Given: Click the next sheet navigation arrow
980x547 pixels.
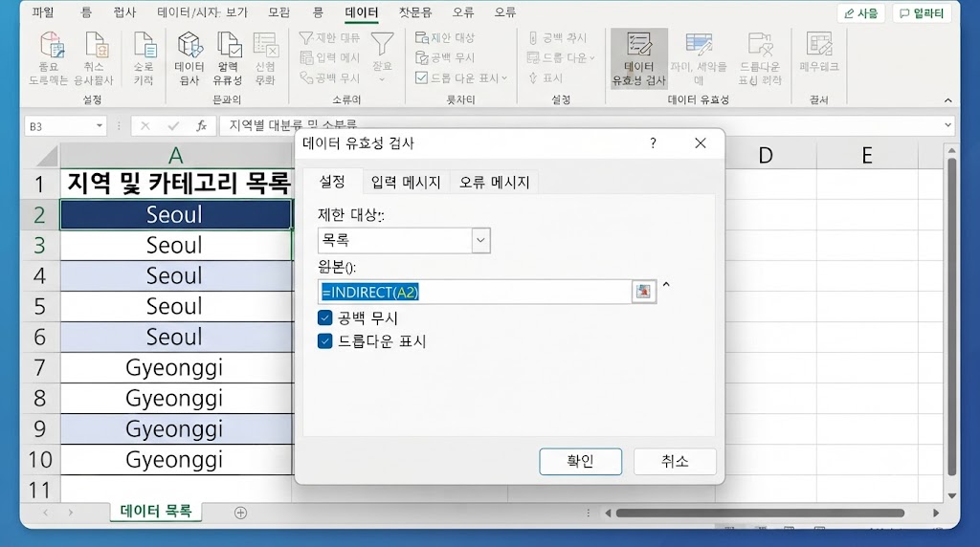Looking at the screenshot, I should pyautogui.click(x=71, y=513).
